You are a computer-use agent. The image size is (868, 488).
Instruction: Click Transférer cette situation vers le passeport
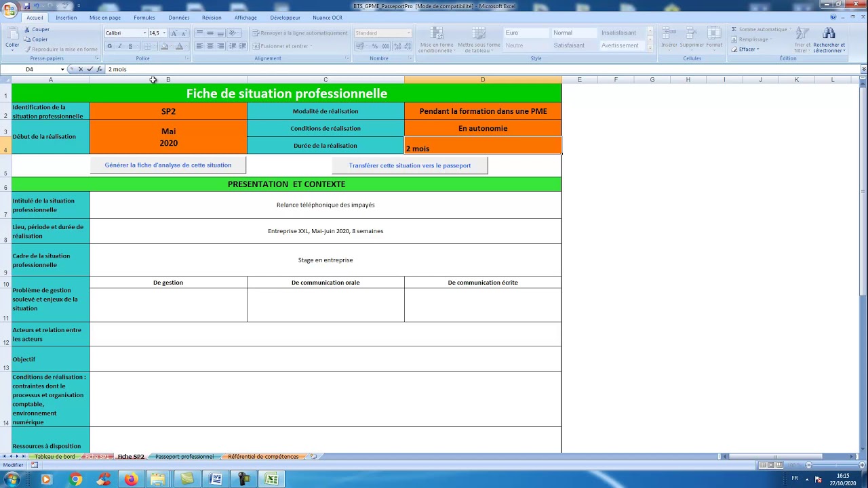pos(410,165)
